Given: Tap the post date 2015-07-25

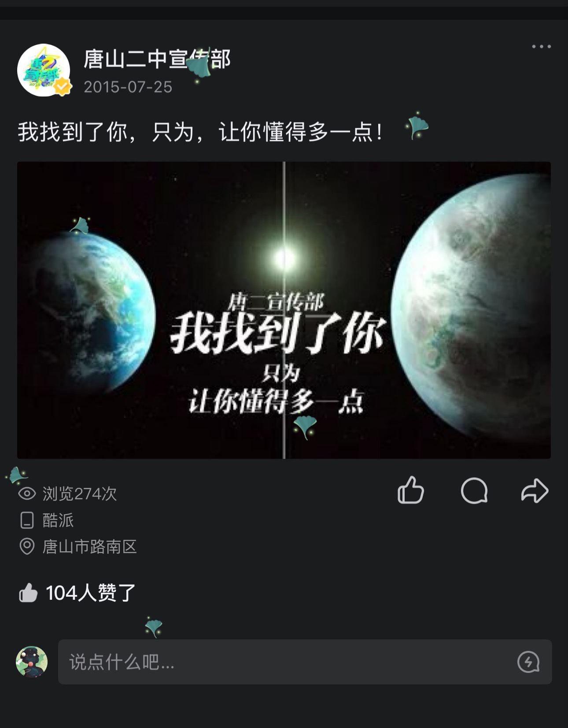Looking at the screenshot, I should [128, 87].
